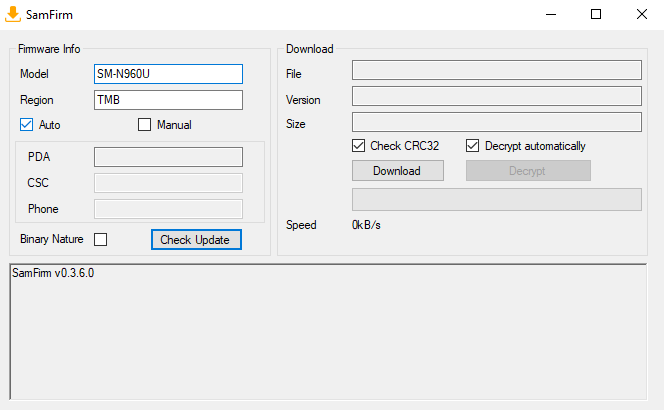Image resolution: width=664 pixels, height=410 pixels.
Task: Uncheck the Auto checkbox
Action: point(26,125)
